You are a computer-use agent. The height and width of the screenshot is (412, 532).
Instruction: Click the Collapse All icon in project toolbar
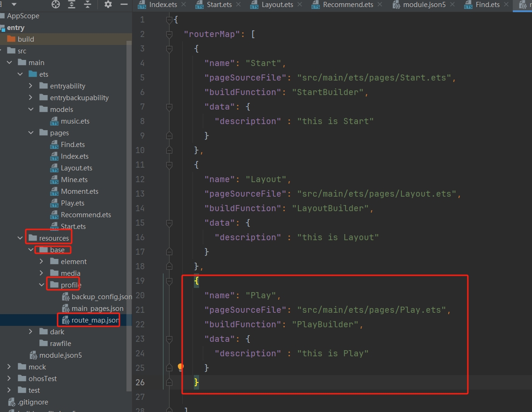coord(88,5)
